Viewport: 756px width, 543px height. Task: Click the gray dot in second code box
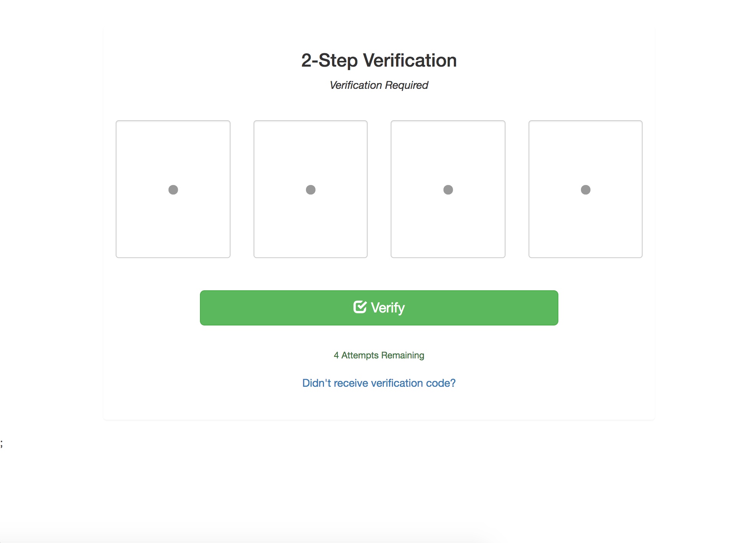click(x=311, y=190)
